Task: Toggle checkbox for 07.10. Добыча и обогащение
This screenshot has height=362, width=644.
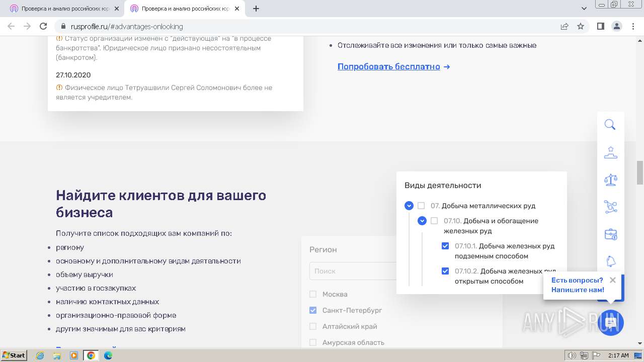Action: click(x=434, y=221)
